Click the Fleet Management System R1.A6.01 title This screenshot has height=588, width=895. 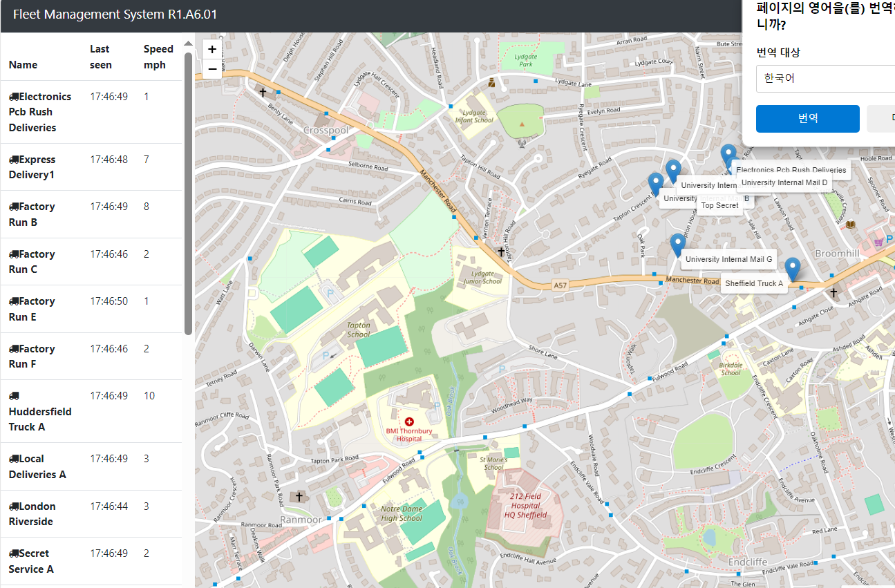pyautogui.click(x=115, y=14)
